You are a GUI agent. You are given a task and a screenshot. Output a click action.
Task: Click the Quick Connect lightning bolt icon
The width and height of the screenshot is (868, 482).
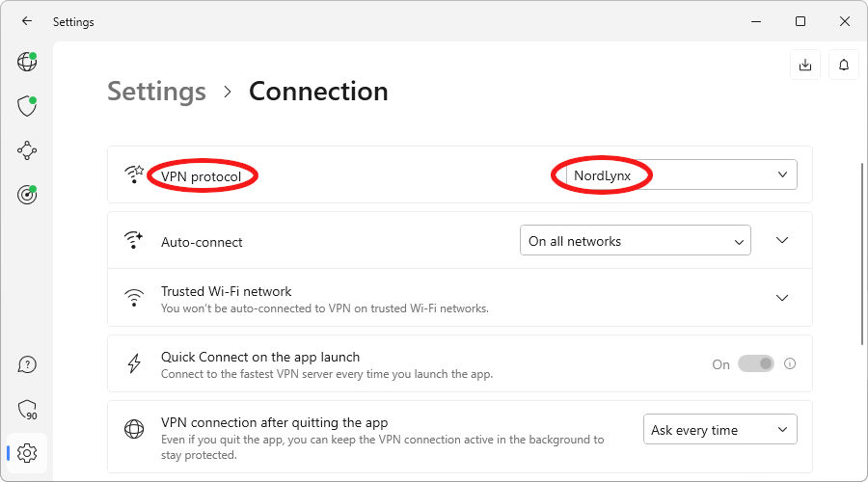pyautogui.click(x=133, y=363)
